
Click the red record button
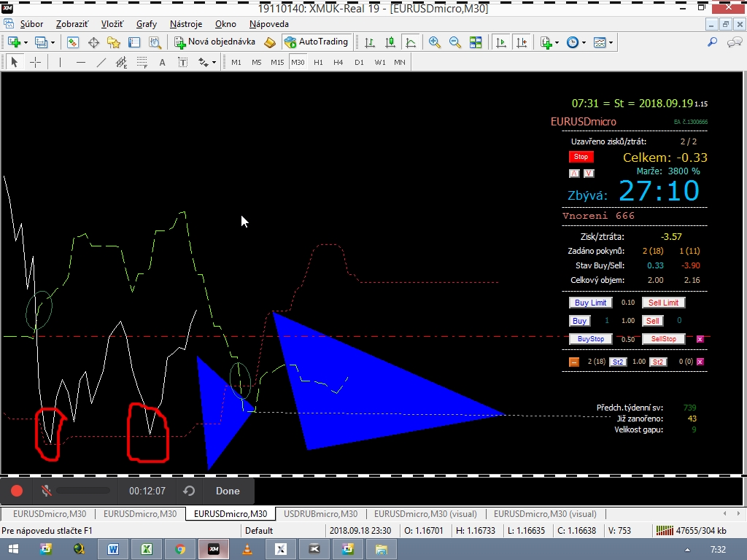tap(17, 491)
